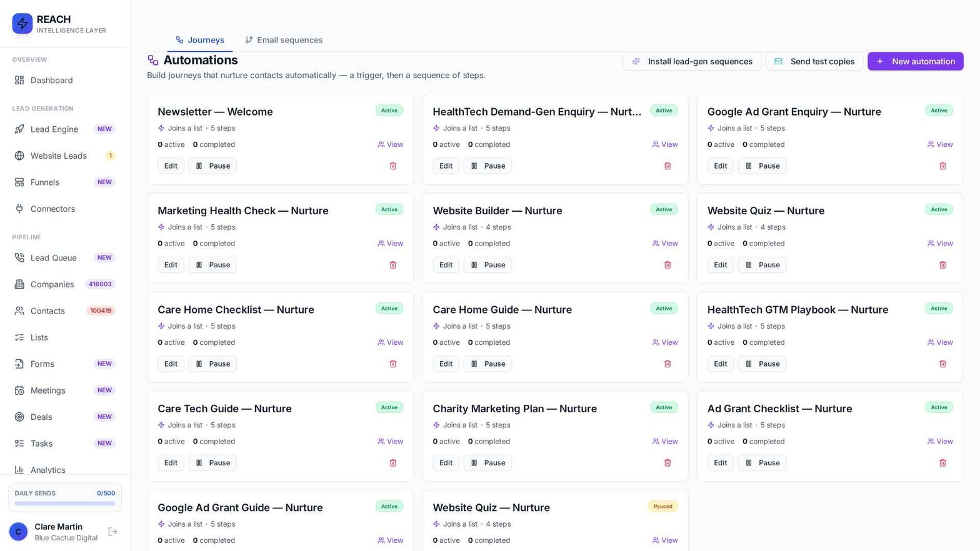This screenshot has height=551, width=980.
Task: Pause Website Builder — Nurture automation
Action: (487, 265)
